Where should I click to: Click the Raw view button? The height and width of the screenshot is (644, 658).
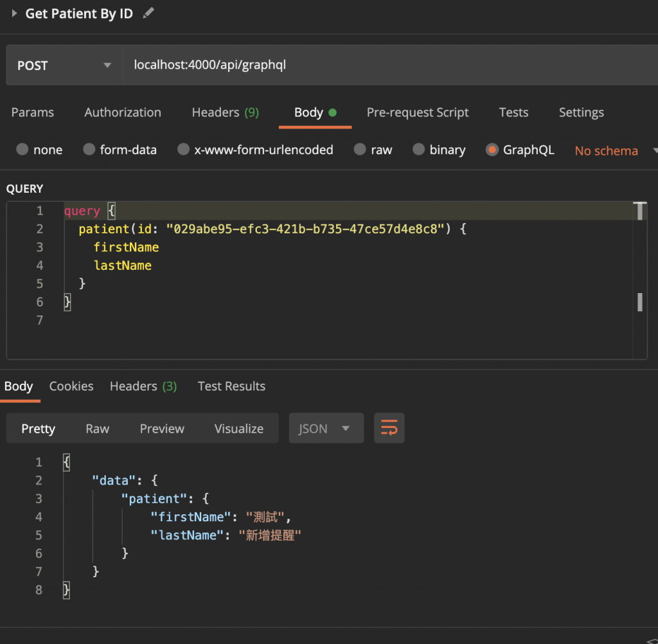[x=98, y=429]
